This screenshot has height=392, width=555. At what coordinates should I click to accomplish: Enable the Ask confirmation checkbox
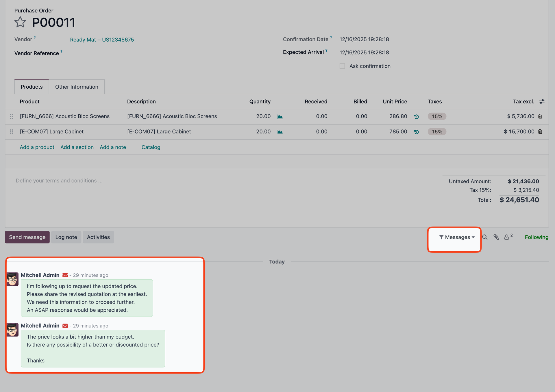pos(342,66)
